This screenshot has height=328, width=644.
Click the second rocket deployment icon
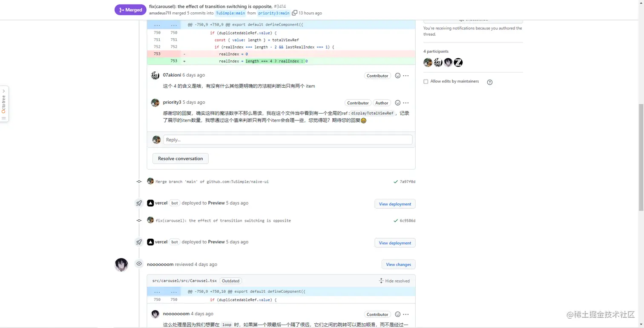pyautogui.click(x=139, y=242)
